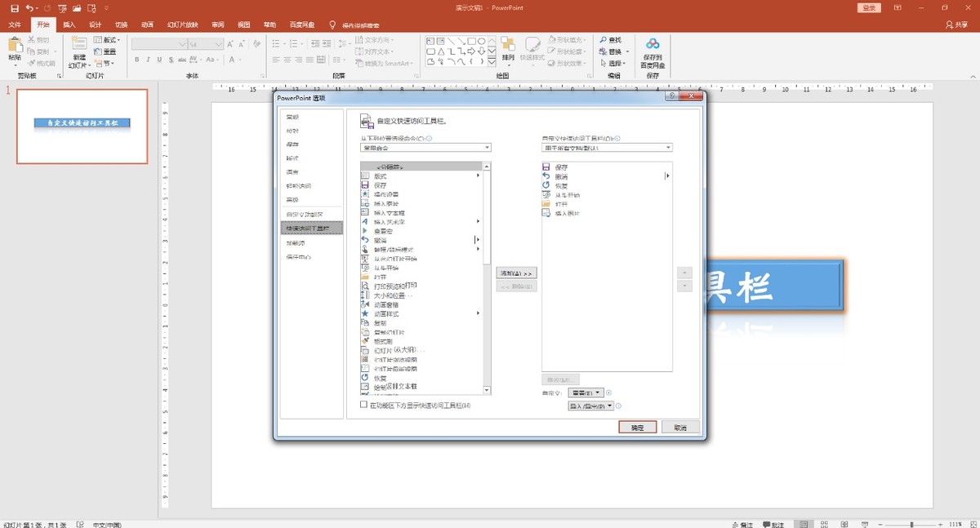This screenshot has width=980, height=528.
Task: Switch to the 幻灯片放映 ribbon tab
Action: tap(182, 25)
